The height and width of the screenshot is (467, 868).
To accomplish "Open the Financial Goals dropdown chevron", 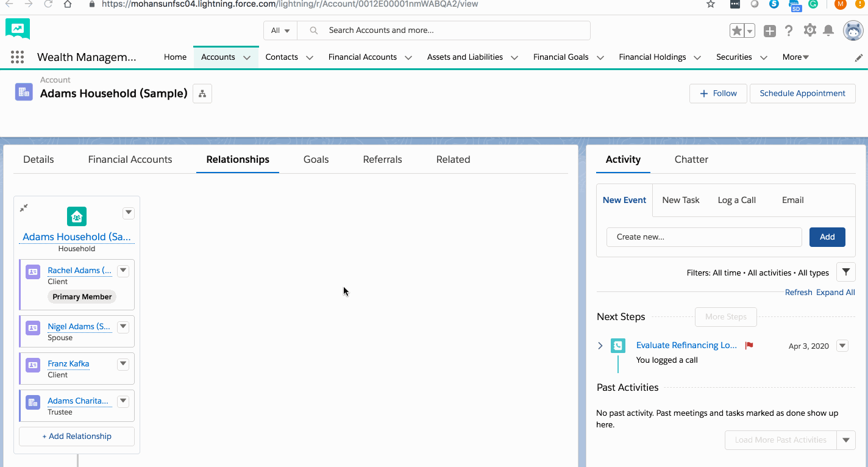I will tap(600, 57).
